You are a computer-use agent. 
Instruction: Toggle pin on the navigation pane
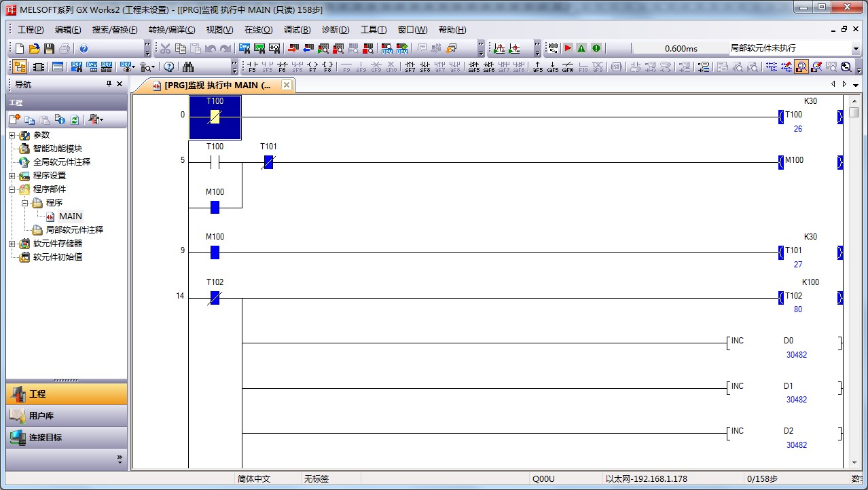[109, 84]
